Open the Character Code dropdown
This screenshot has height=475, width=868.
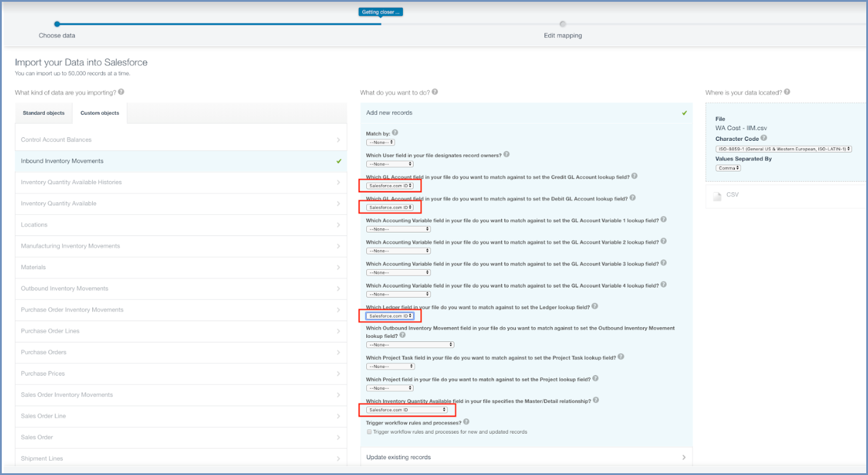click(x=783, y=148)
